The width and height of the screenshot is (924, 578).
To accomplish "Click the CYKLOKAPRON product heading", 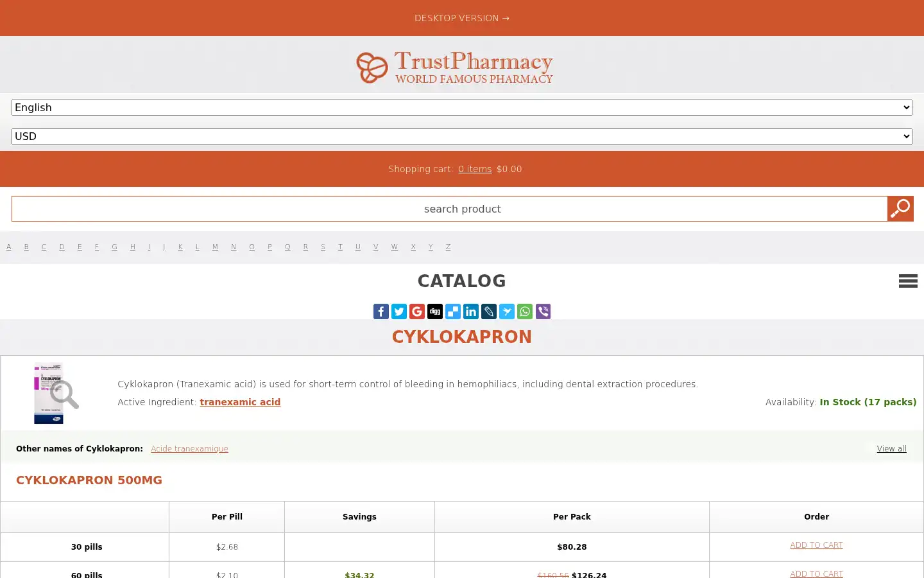I will pyautogui.click(x=462, y=337).
